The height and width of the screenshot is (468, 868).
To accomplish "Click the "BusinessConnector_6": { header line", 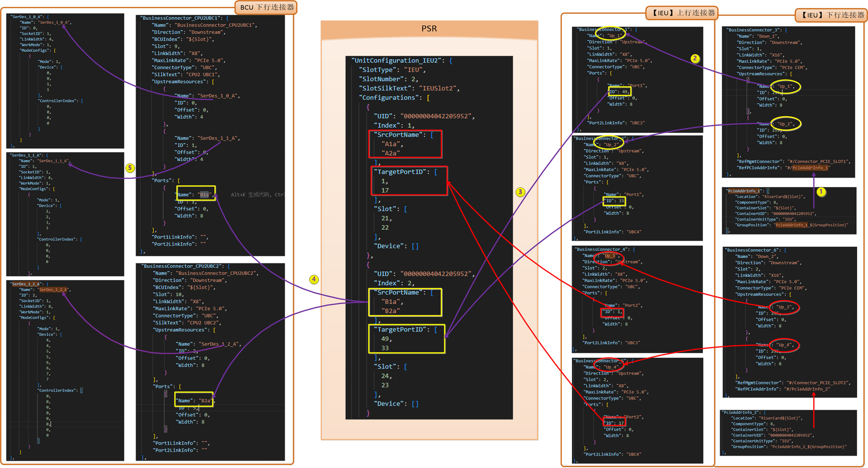I will coord(755,250).
